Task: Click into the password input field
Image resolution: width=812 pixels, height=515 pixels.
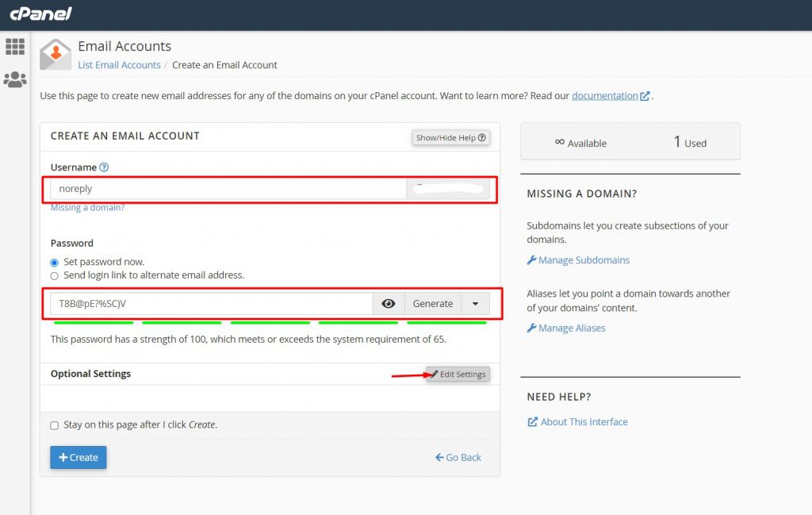Action: coord(212,304)
